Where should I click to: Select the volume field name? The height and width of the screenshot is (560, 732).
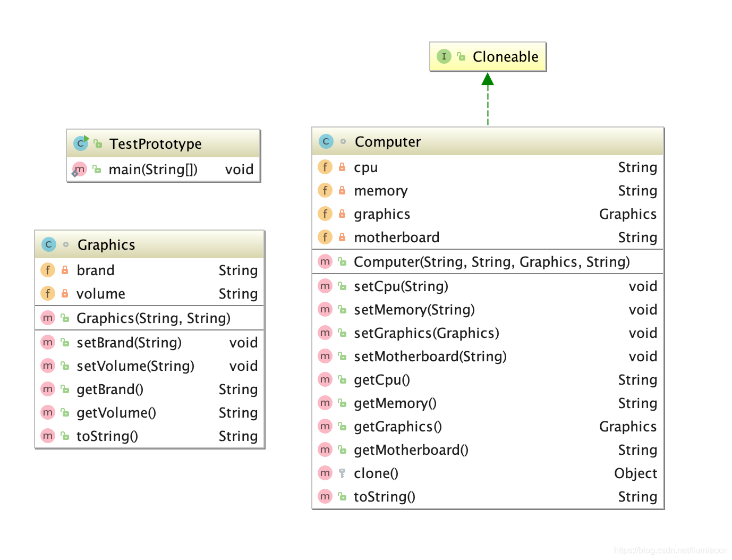(101, 294)
